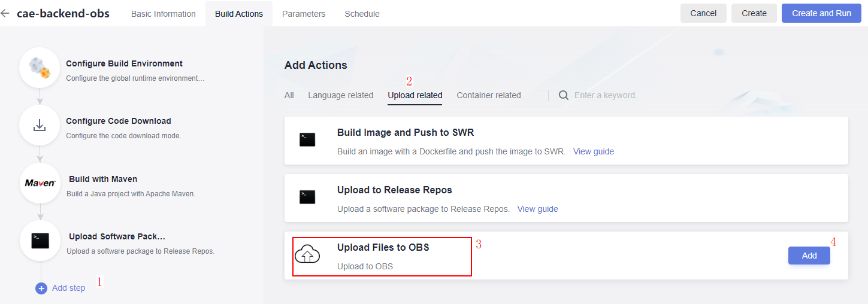Switch to the Basic Information tab
868x304 pixels.
pos(164,13)
